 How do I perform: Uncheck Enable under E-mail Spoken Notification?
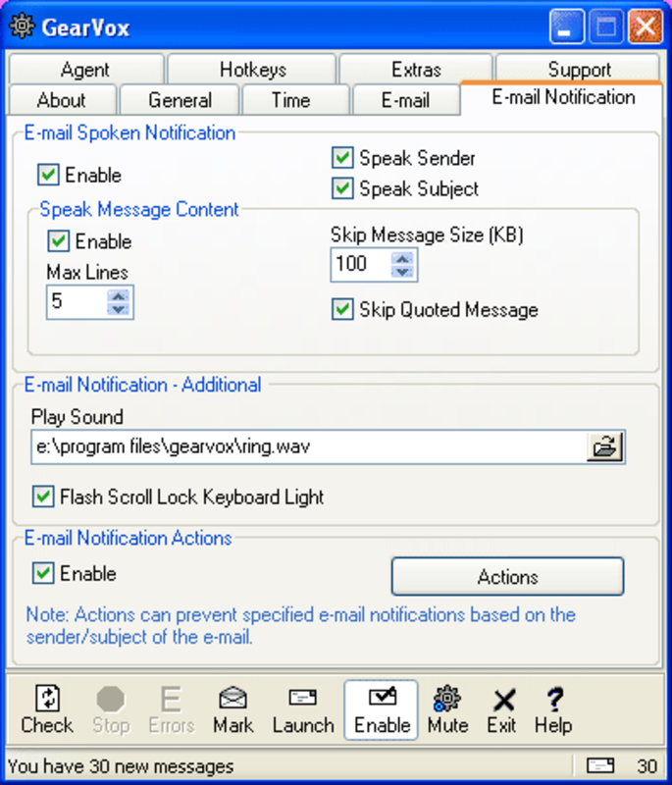click(x=48, y=176)
